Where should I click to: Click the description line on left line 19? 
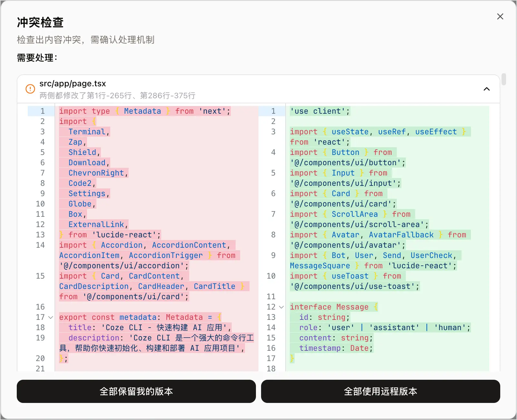[x=156, y=343]
